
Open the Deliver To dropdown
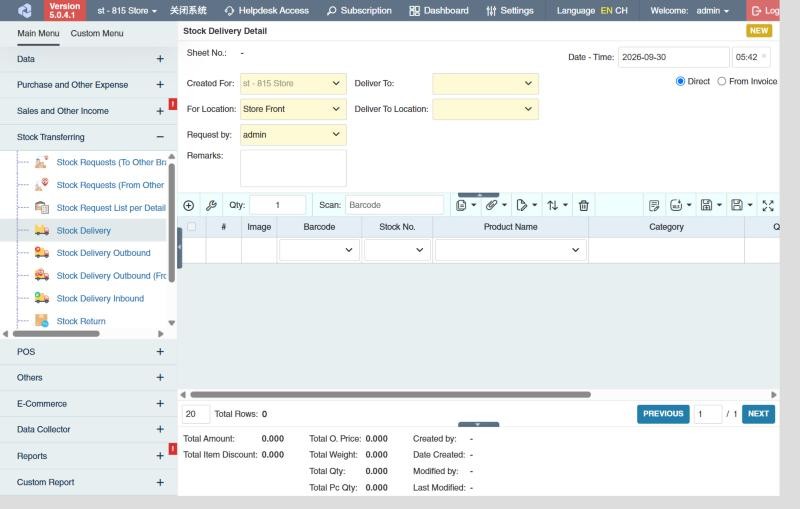tap(485, 84)
